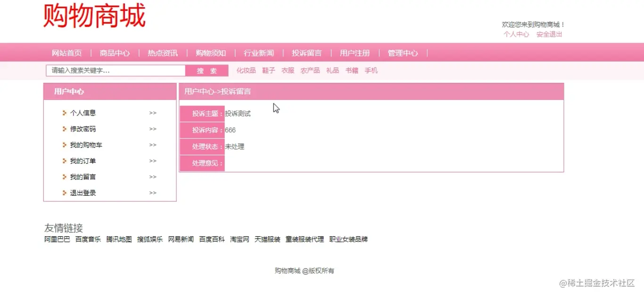Click the >> chevron on the 我的订单 row

tap(153, 161)
